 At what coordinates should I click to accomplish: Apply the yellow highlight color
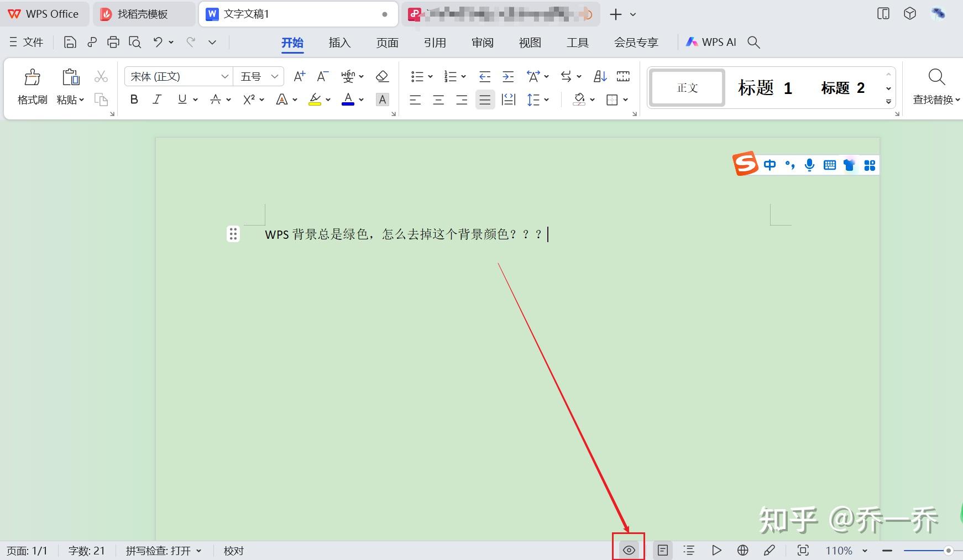[x=315, y=100]
